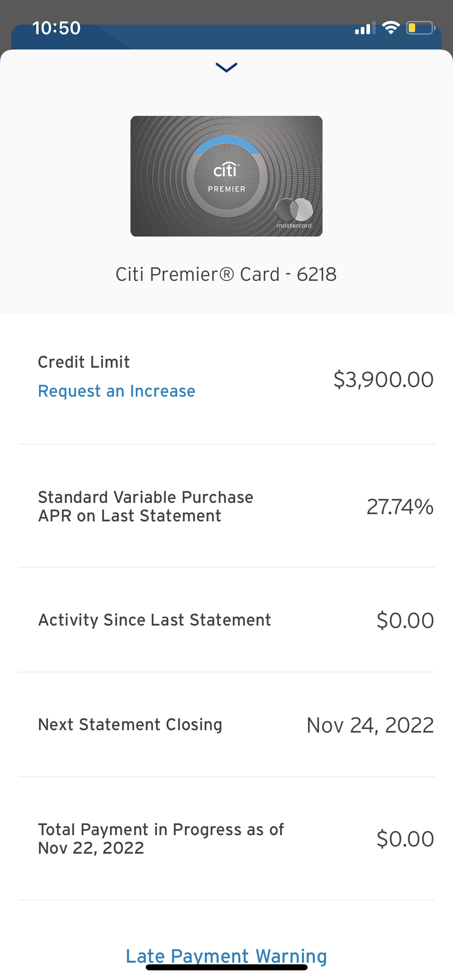The height and width of the screenshot is (980, 453).
Task: Tap the battery indicator
Action: (x=419, y=27)
